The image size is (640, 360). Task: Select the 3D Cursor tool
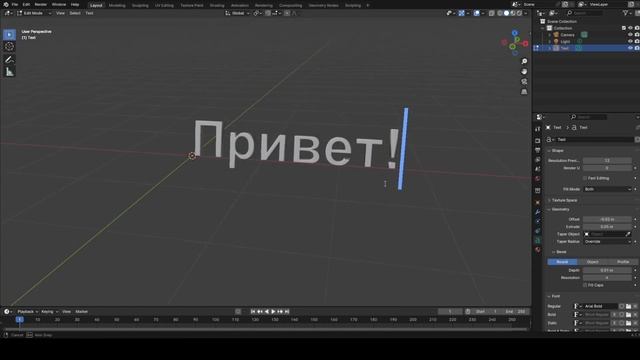[x=9, y=47]
